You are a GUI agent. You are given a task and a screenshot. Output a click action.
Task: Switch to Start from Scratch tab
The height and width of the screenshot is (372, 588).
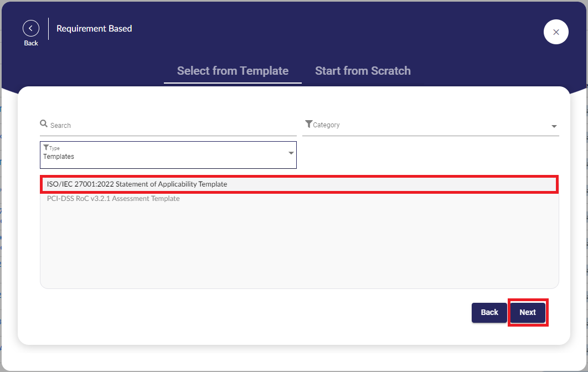coord(363,71)
